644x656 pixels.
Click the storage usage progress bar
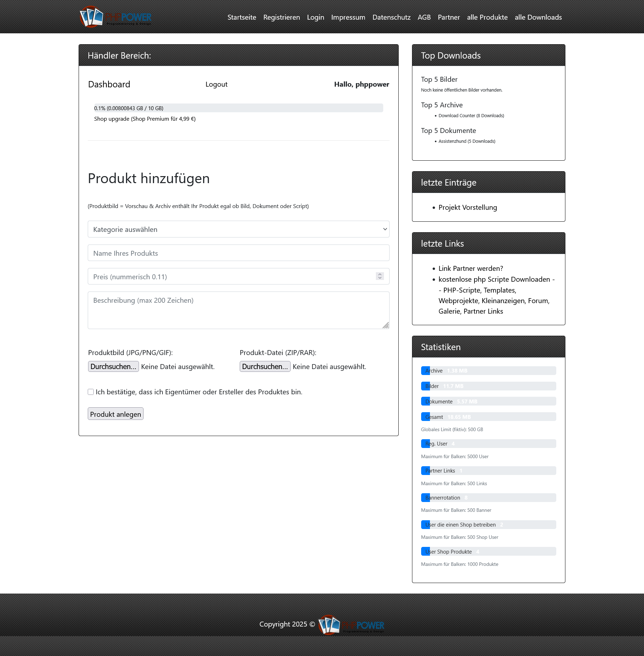coord(238,108)
